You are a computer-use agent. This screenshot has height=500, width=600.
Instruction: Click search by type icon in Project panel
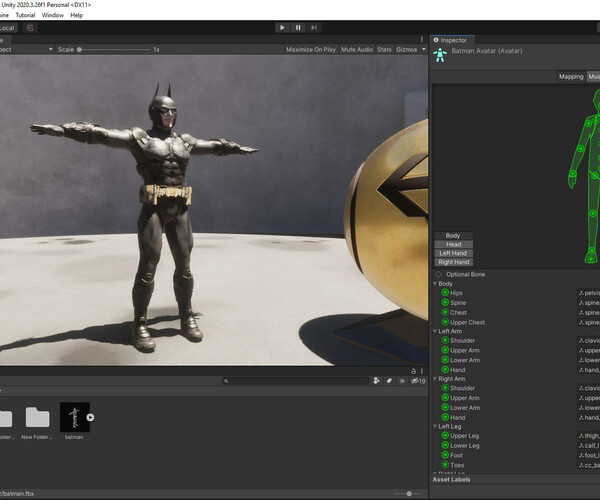[377, 381]
